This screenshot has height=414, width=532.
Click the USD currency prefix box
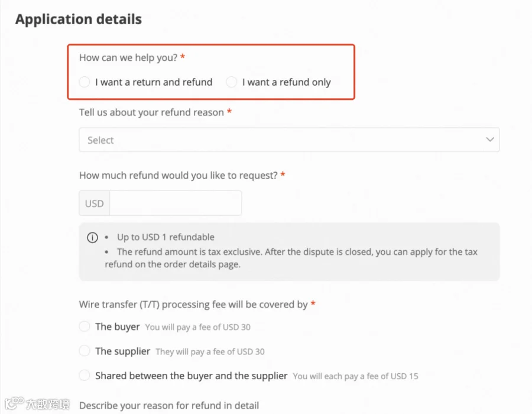tap(95, 203)
